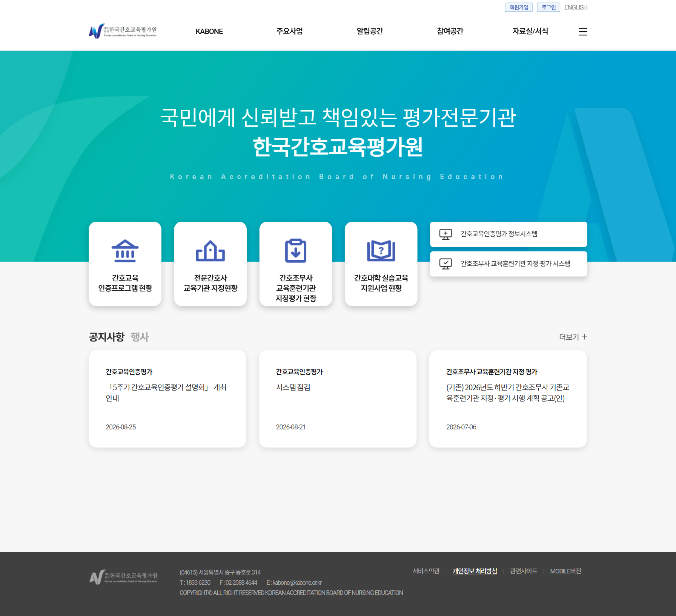676x616 pixels.
Task: Click the open book question icon for 실습교육 지원사업
Action: [381, 251]
